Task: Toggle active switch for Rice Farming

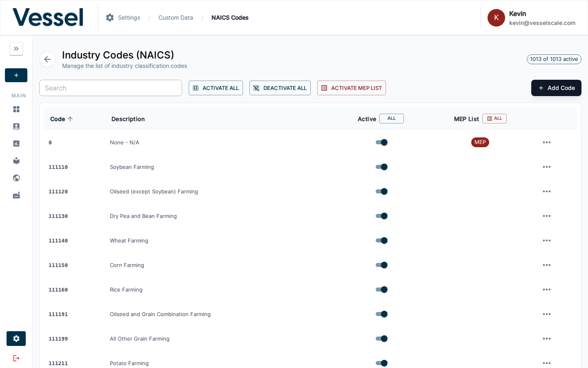Action: [x=381, y=289]
